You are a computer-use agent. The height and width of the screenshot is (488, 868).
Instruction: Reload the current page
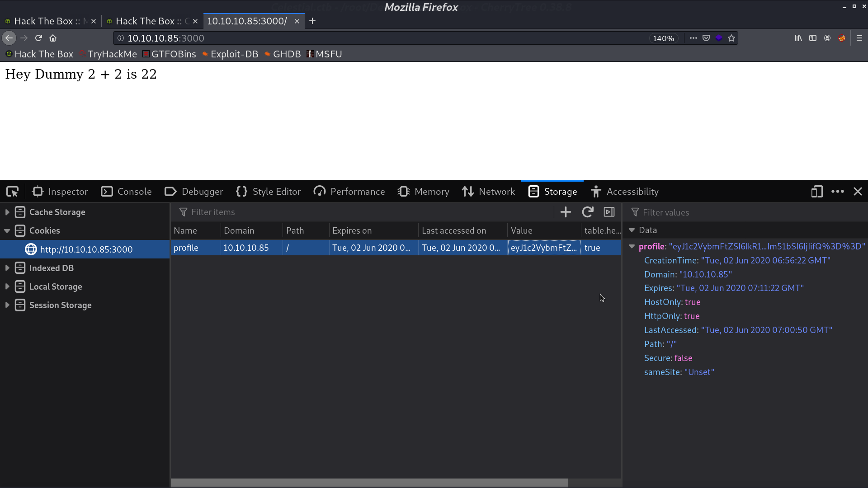(x=38, y=38)
